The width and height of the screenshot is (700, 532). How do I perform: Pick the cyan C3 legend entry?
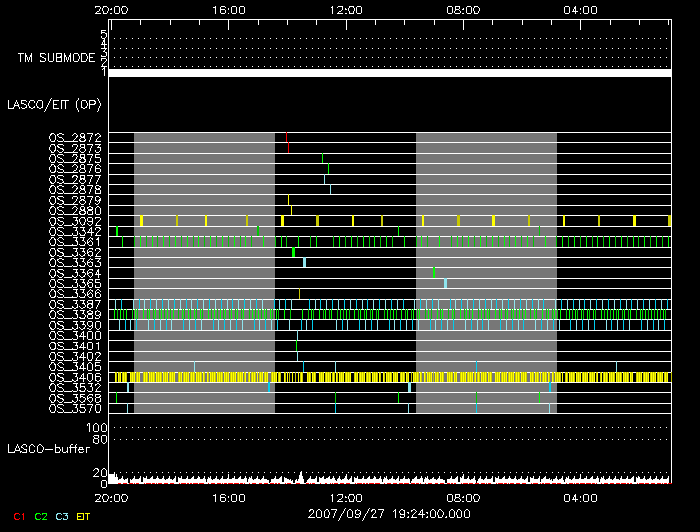pyautogui.click(x=62, y=516)
